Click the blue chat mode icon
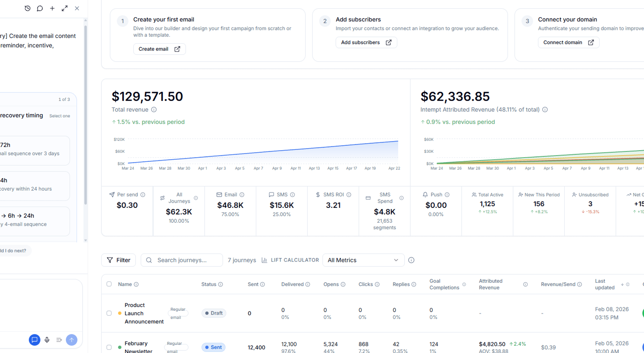The width and height of the screenshot is (644, 353). click(x=35, y=339)
